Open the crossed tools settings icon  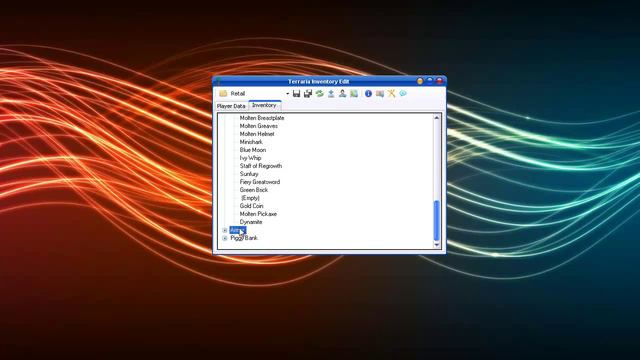[391, 93]
